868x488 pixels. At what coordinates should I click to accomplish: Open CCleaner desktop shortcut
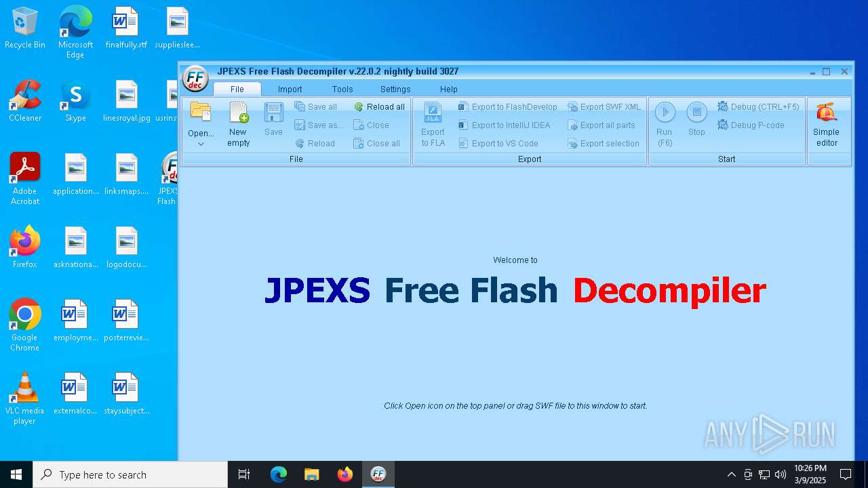[25, 101]
